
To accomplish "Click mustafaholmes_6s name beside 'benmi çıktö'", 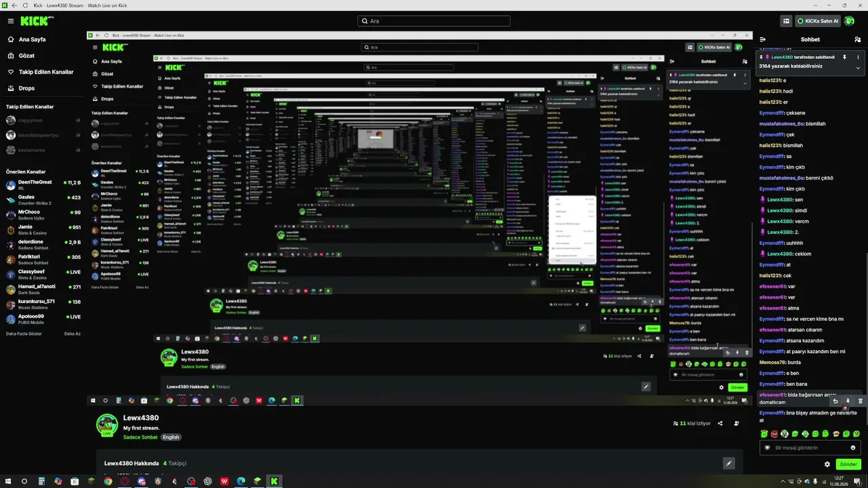I will coord(781,178).
